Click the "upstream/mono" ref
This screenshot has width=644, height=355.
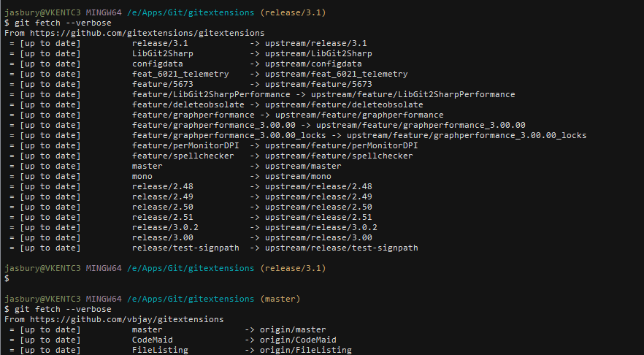tap(298, 176)
